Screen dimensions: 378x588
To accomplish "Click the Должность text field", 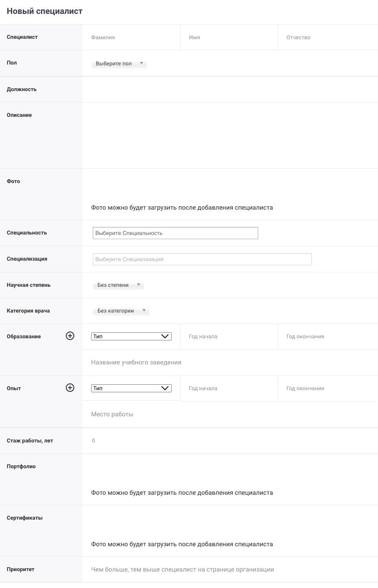I will (x=230, y=89).
